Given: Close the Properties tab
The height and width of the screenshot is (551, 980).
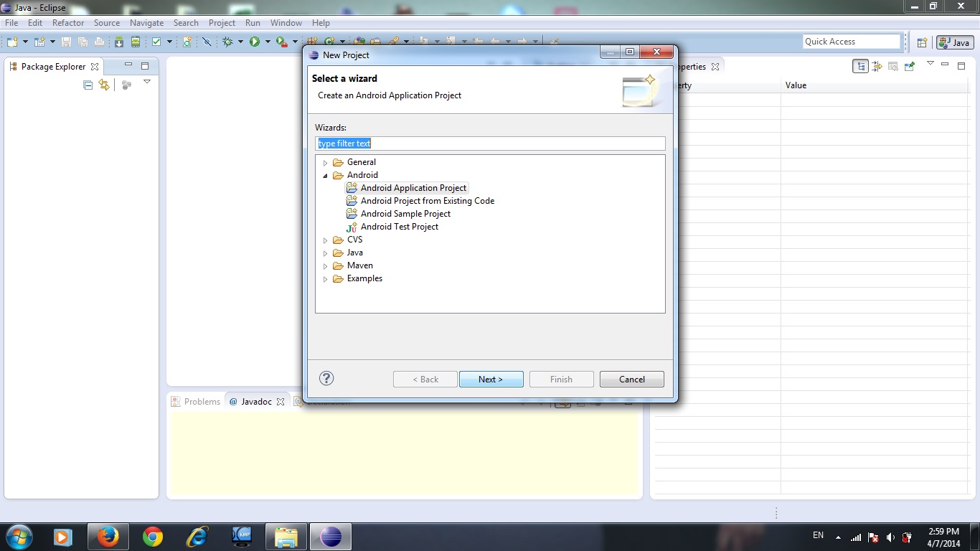Looking at the screenshot, I should click(x=715, y=67).
